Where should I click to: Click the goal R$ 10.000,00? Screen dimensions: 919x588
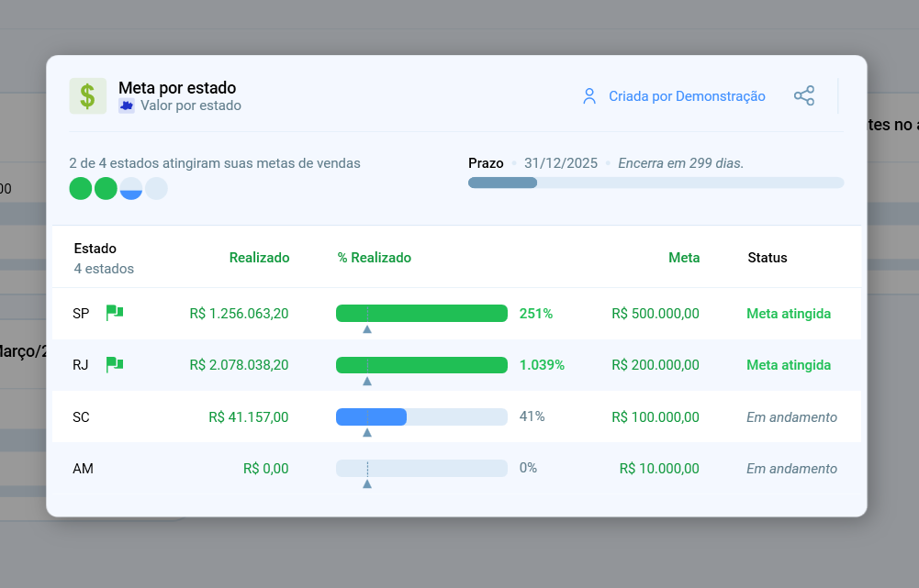(x=659, y=469)
